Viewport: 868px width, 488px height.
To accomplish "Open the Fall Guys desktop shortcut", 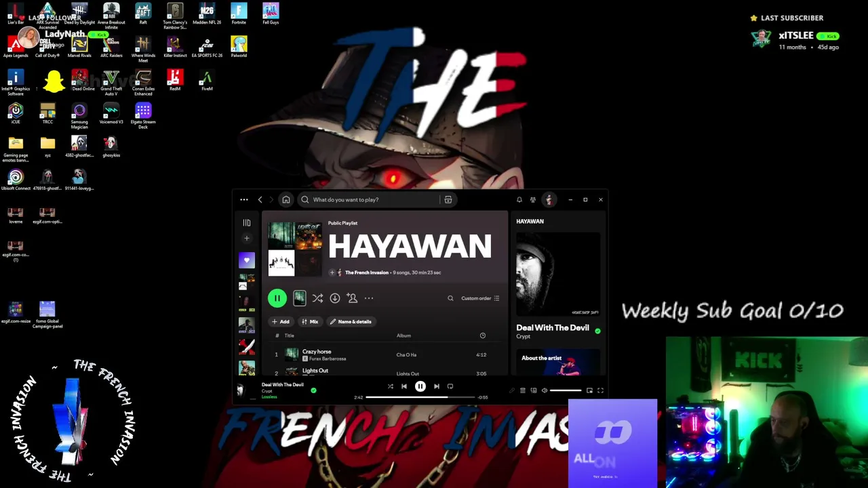I will click(271, 14).
